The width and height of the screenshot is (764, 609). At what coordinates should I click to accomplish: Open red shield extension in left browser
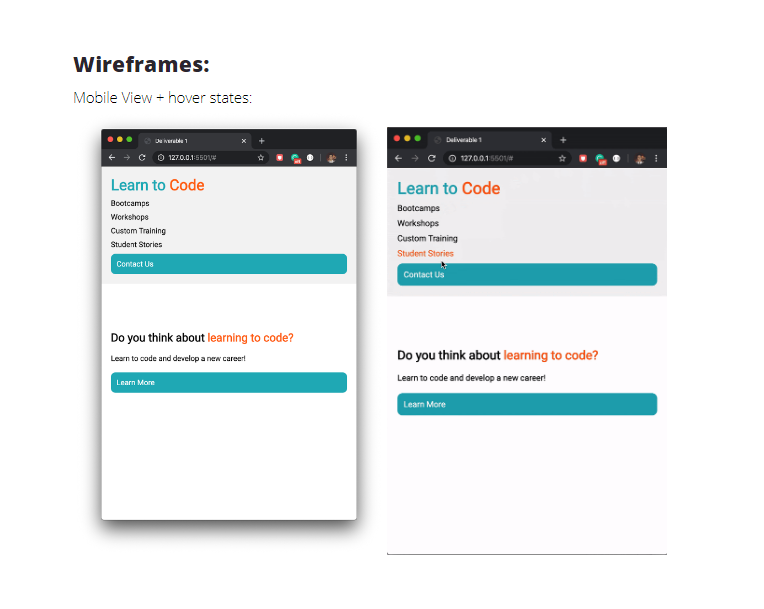tap(280, 157)
